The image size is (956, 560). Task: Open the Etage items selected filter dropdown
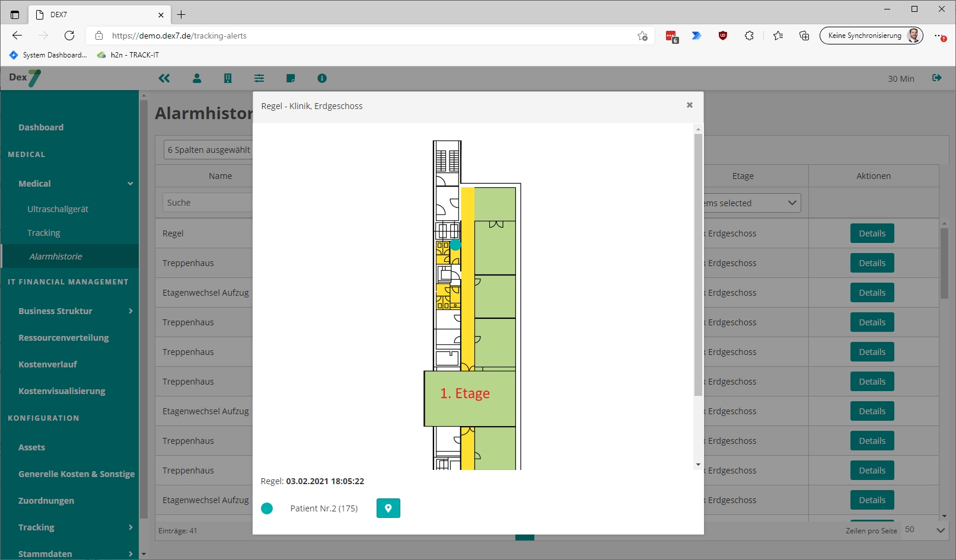752,203
